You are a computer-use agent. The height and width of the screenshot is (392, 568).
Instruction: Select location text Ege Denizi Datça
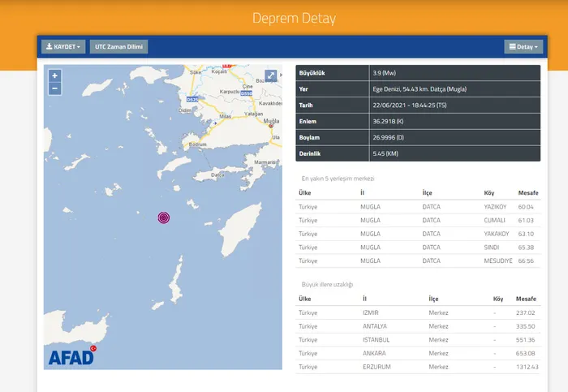click(420, 89)
